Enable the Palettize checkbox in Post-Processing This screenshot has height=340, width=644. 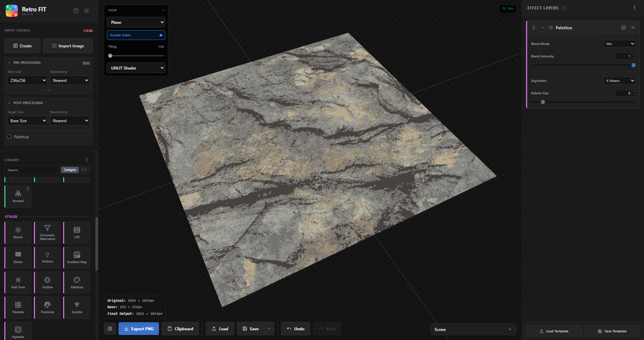click(9, 137)
